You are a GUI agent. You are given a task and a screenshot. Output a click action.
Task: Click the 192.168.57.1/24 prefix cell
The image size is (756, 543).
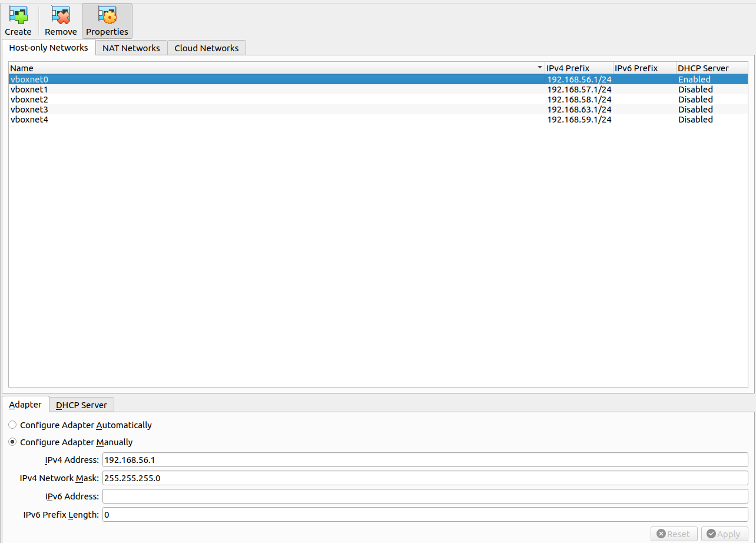(579, 90)
